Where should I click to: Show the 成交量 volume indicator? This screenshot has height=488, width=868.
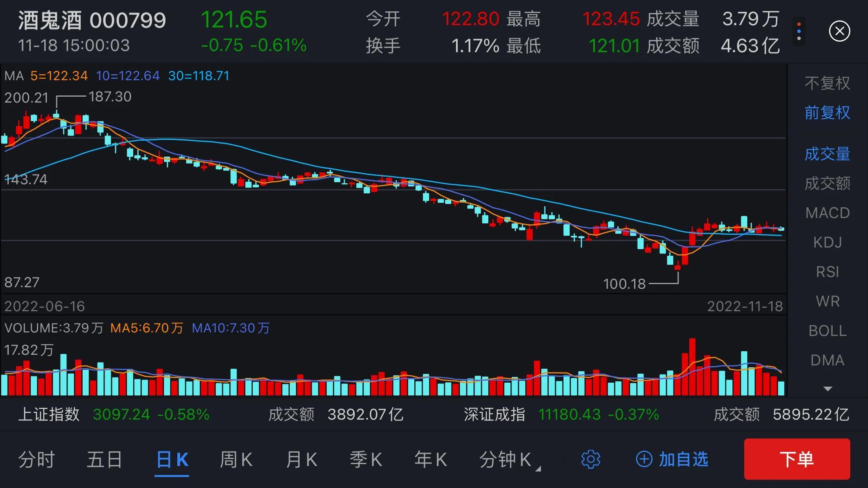pos(827,154)
